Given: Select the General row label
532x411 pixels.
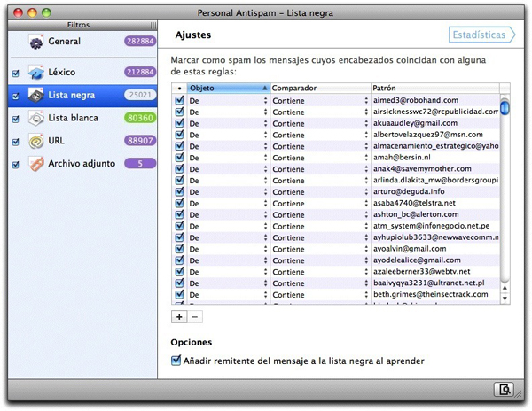Looking at the screenshot, I should click(x=65, y=42).
